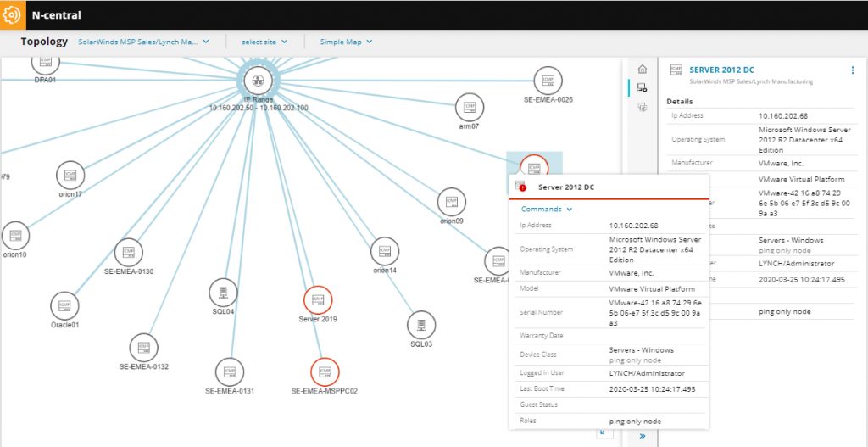
Task: Select the red SE-EMEA-MSPPC02 node
Action: (325, 372)
